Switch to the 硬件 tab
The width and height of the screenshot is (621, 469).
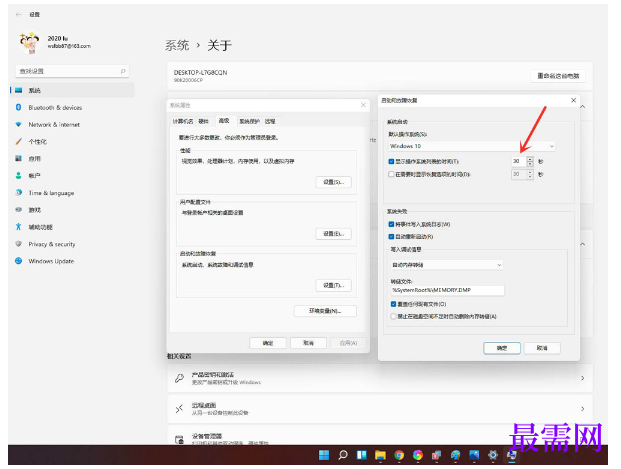[x=204, y=121]
